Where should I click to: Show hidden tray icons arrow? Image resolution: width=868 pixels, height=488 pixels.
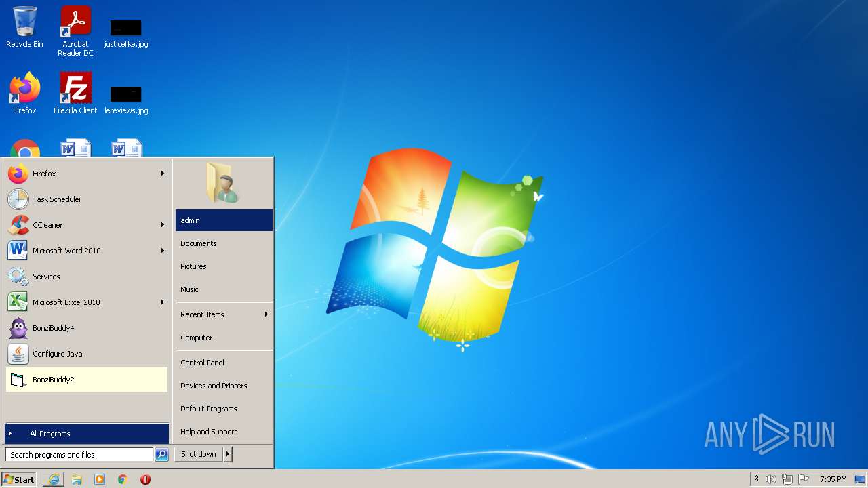click(x=756, y=479)
